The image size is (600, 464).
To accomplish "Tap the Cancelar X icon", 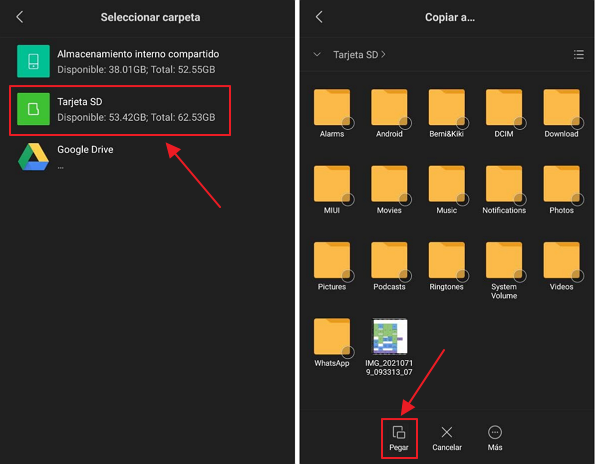I will pos(447,432).
